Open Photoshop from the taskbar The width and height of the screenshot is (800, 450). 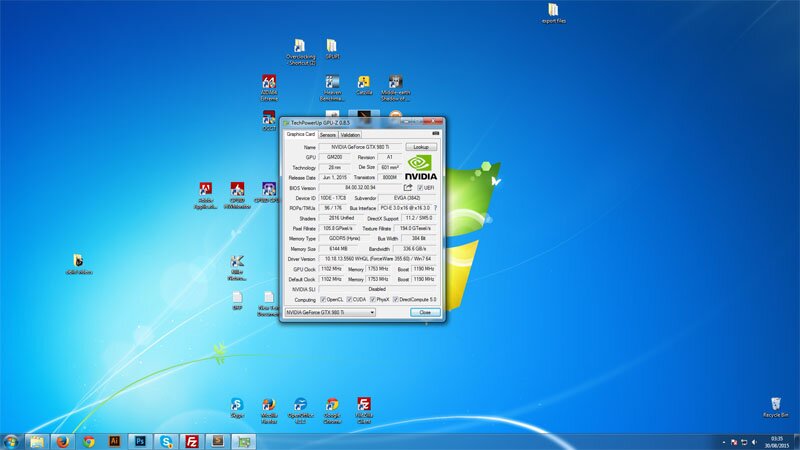point(140,441)
